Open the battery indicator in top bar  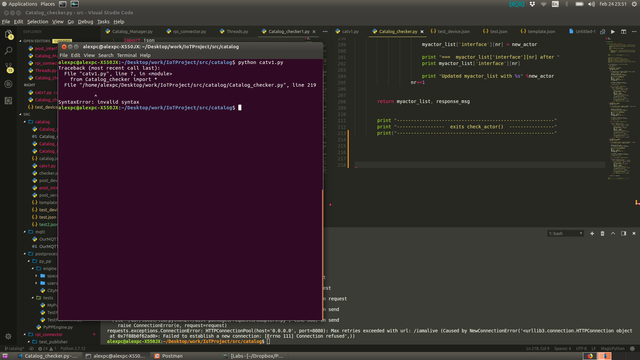(579, 4)
